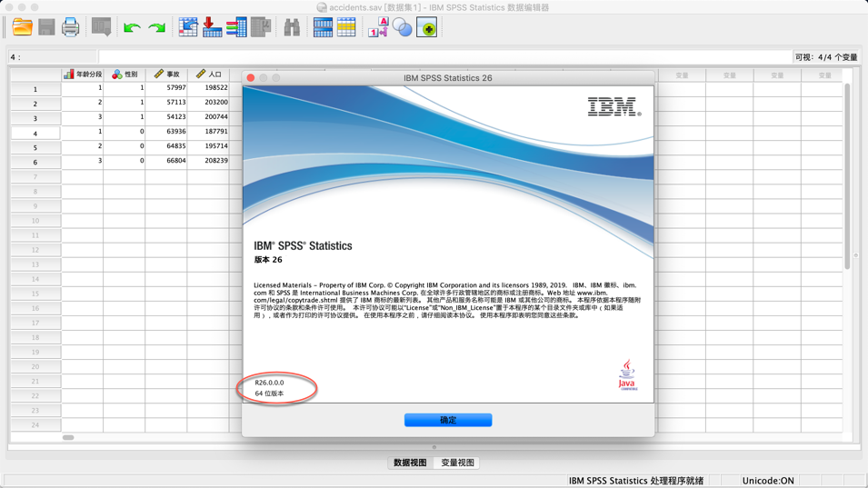
Task: Click the Select cases icon
Action: tap(346, 27)
